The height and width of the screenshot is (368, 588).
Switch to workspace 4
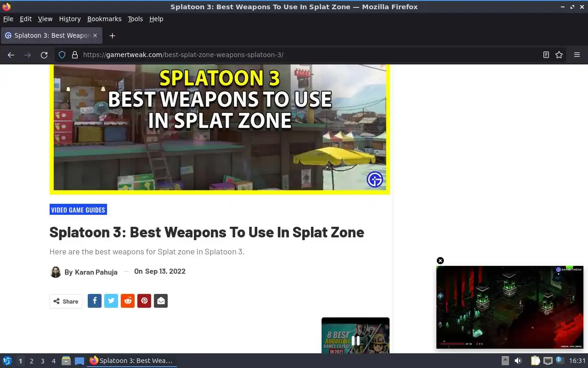tap(53, 361)
